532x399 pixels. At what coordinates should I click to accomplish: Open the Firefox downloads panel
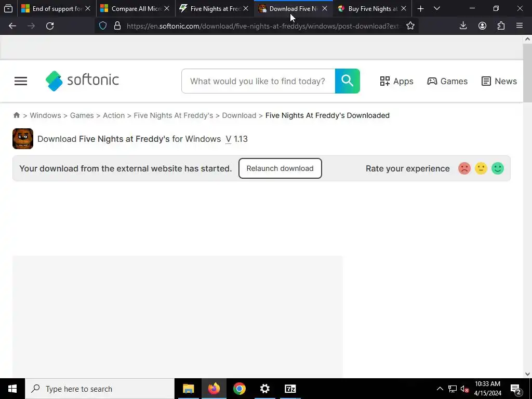463,26
